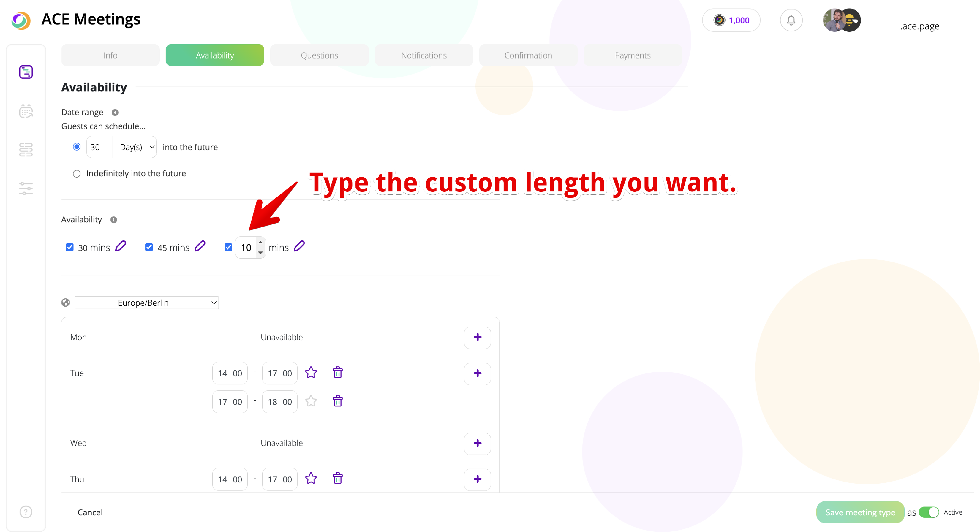The height and width of the screenshot is (532, 980).
Task: Uncheck the 30 mins duration checkbox
Action: 70,248
